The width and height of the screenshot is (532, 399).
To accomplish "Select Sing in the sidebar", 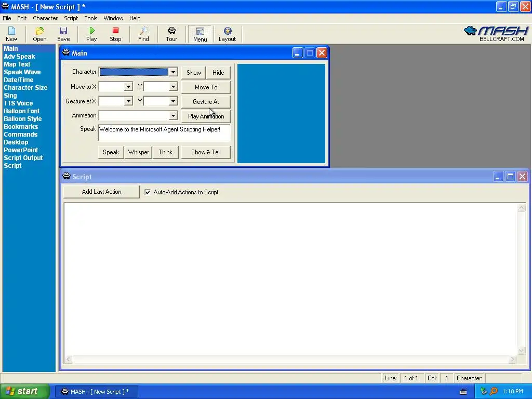I will tap(10, 96).
